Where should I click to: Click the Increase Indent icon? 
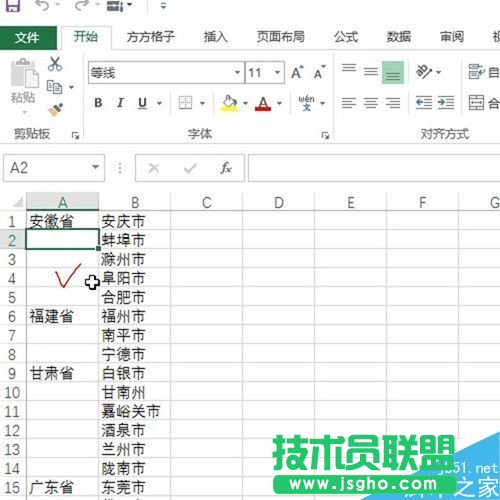[x=446, y=103]
